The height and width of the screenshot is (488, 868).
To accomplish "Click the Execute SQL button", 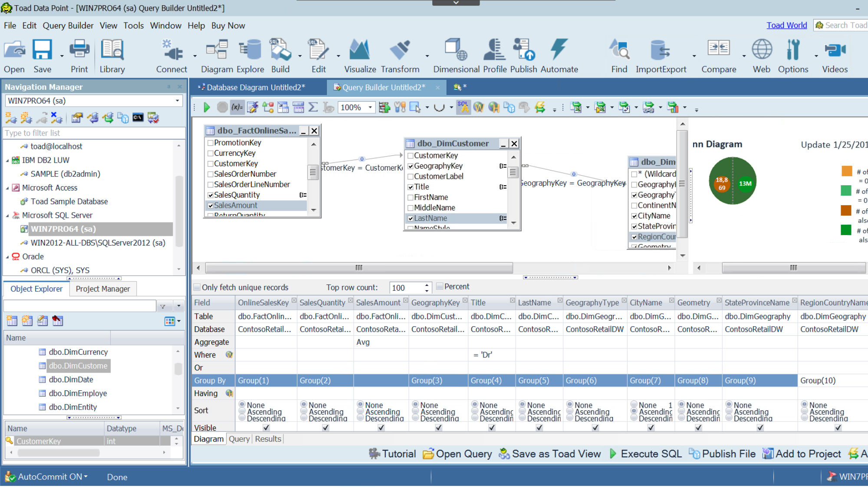I will click(x=646, y=454).
